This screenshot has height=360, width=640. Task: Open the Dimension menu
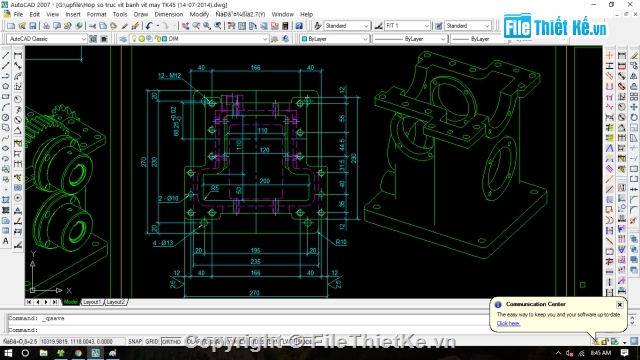[x=169, y=14]
